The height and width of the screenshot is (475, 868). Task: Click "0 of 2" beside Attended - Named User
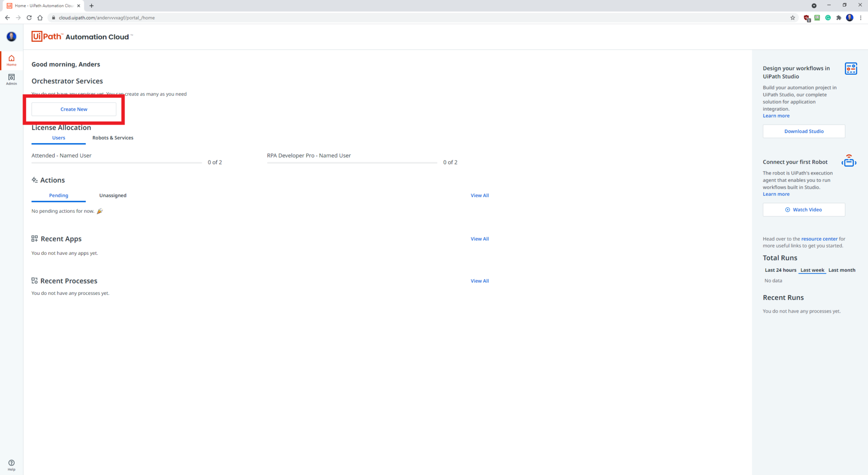coord(215,162)
